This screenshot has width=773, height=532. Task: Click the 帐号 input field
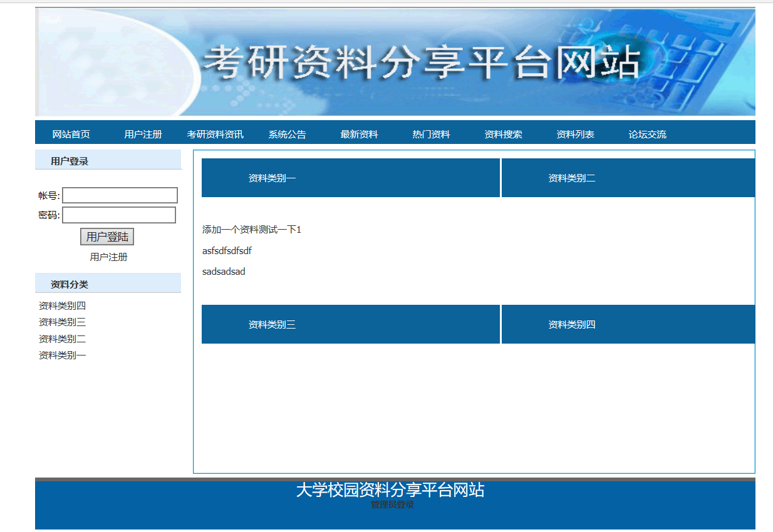pyautogui.click(x=120, y=195)
